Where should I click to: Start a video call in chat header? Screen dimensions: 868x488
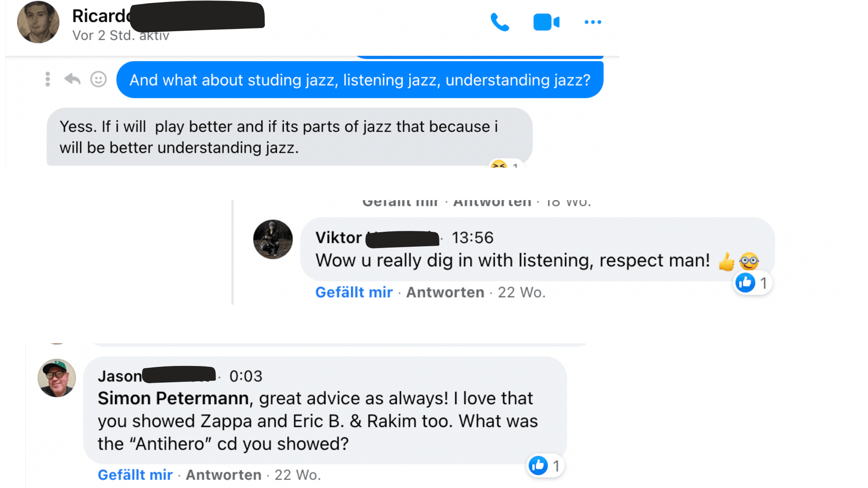click(x=546, y=22)
